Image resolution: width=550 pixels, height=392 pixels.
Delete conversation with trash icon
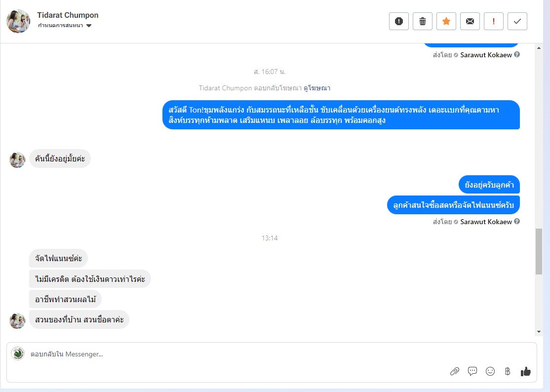pos(422,21)
